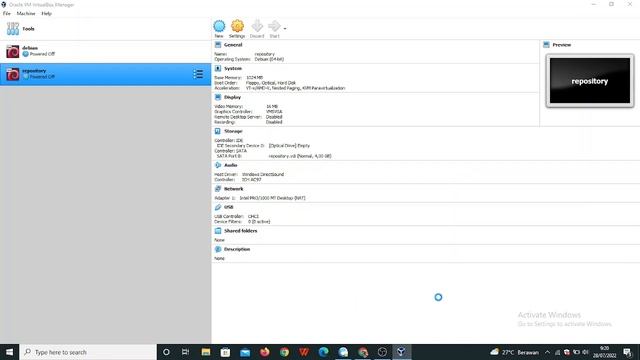Open the General settings heading link
Screen dimensions: 640x360
pos(233,45)
